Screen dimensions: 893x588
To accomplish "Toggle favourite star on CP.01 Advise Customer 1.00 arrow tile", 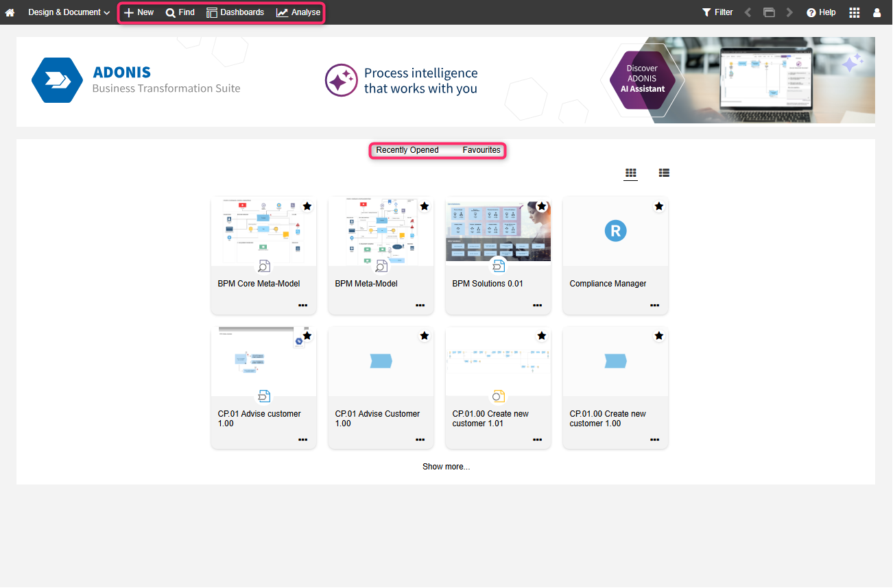I will tap(425, 336).
